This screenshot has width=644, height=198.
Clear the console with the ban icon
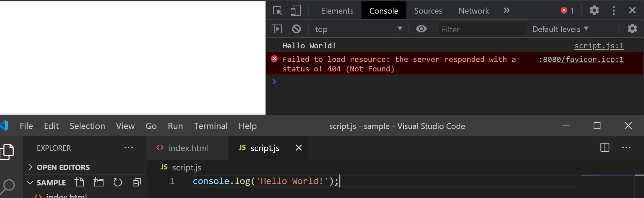[x=296, y=29]
